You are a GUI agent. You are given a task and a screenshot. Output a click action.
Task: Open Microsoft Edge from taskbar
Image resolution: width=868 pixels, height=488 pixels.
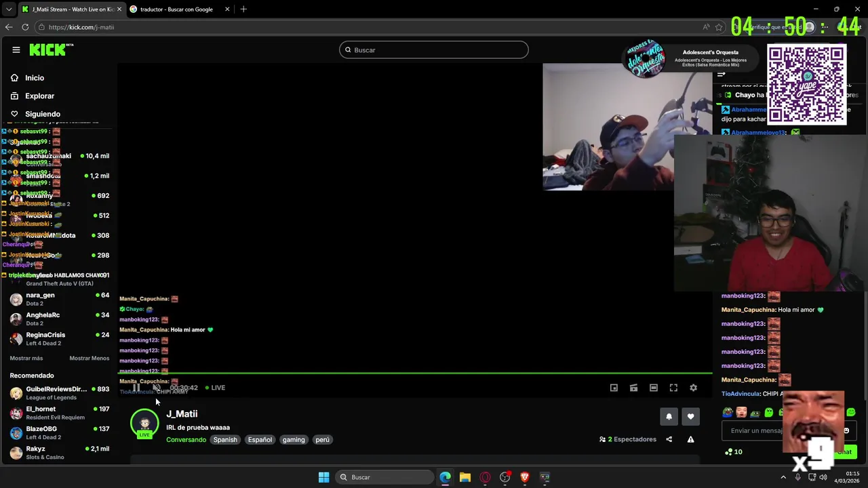445,477
